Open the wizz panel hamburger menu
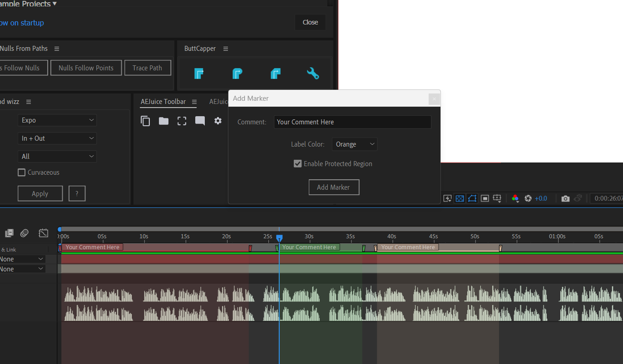Screen dimensions: 623x364 (29, 102)
